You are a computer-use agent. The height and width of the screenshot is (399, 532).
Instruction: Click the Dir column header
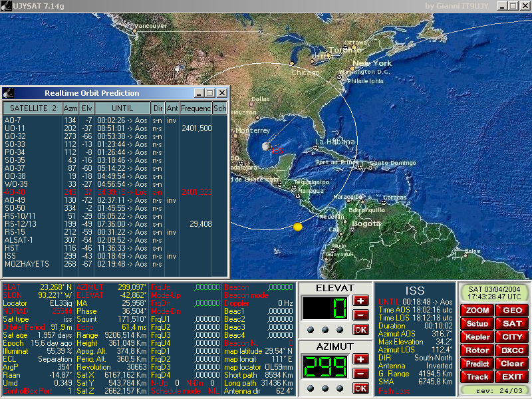158,108
